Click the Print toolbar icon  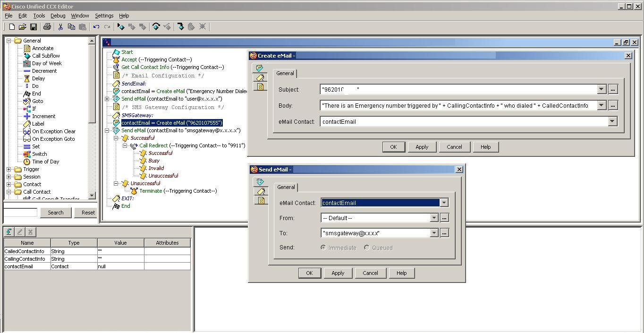tap(47, 27)
